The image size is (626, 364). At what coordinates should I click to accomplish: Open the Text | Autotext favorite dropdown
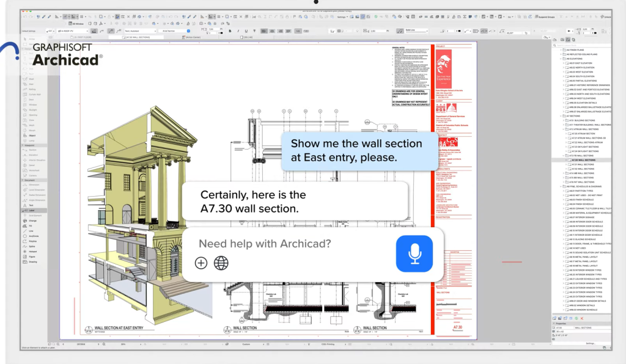[140, 31]
